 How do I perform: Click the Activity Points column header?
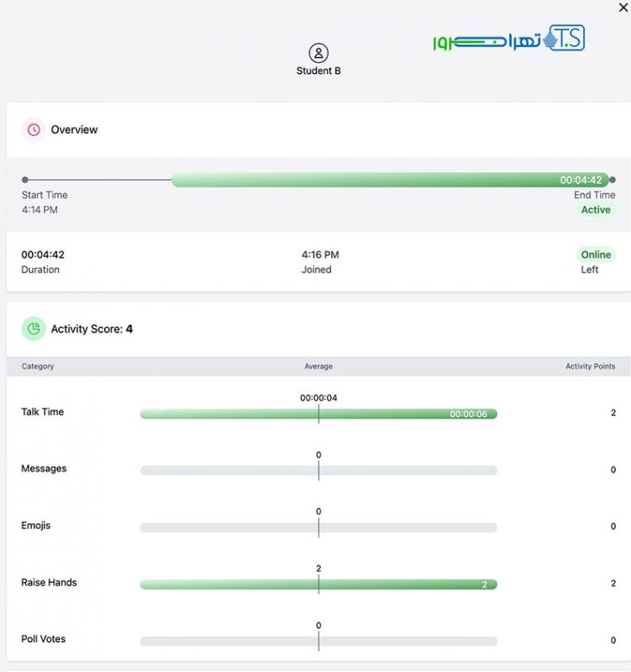point(590,366)
